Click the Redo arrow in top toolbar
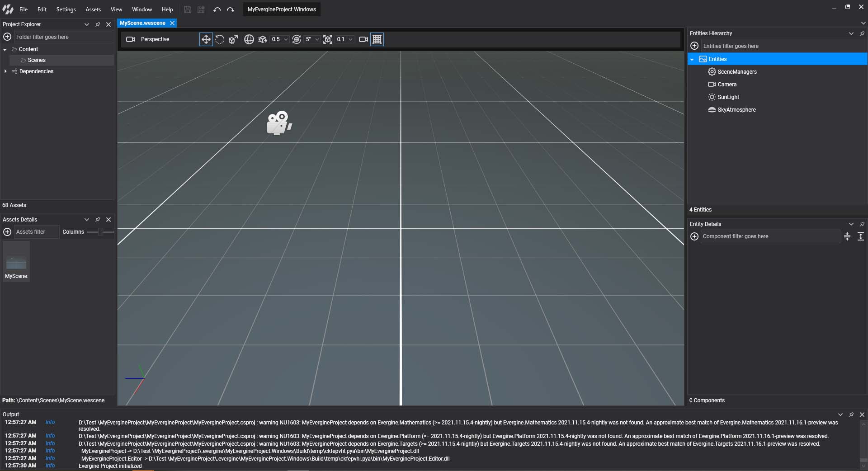The height and width of the screenshot is (471, 868). tap(231, 9)
